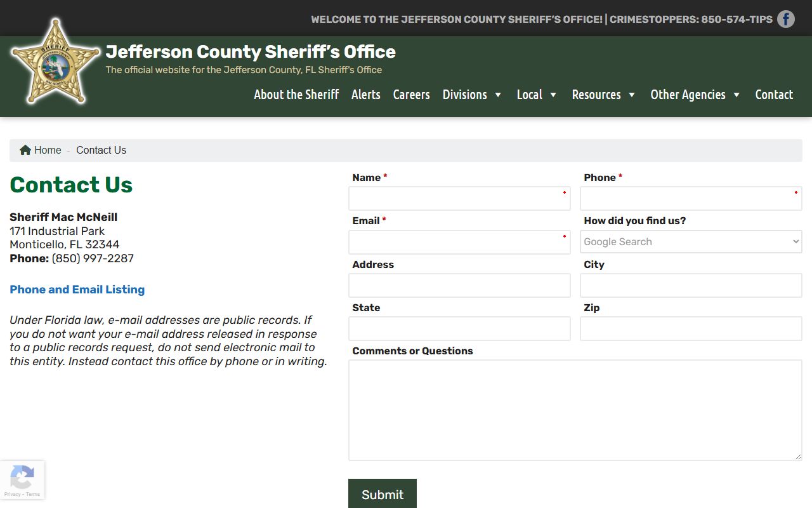Focus the Phone input field
The width and height of the screenshot is (812, 508).
691,198
